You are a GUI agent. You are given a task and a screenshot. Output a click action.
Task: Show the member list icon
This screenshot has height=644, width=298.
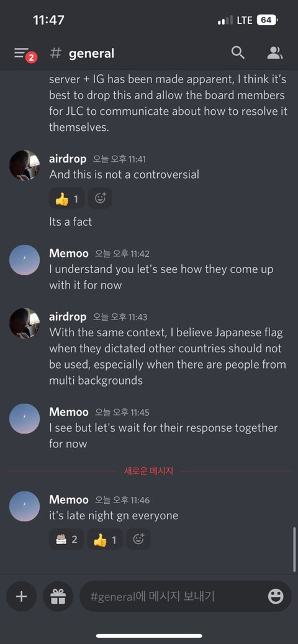[x=274, y=53]
